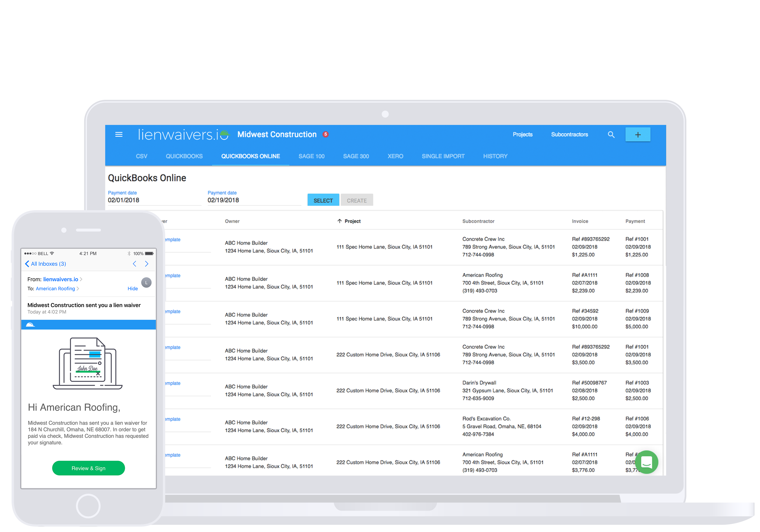Click payment Ref #1003 cell
Viewport: 760px width, 532px height.
pos(638,391)
